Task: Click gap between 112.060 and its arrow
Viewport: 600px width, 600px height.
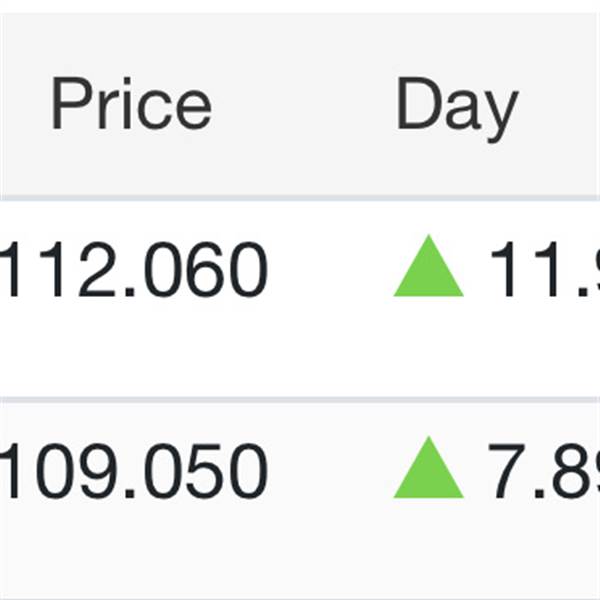Action: click(x=332, y=271)
